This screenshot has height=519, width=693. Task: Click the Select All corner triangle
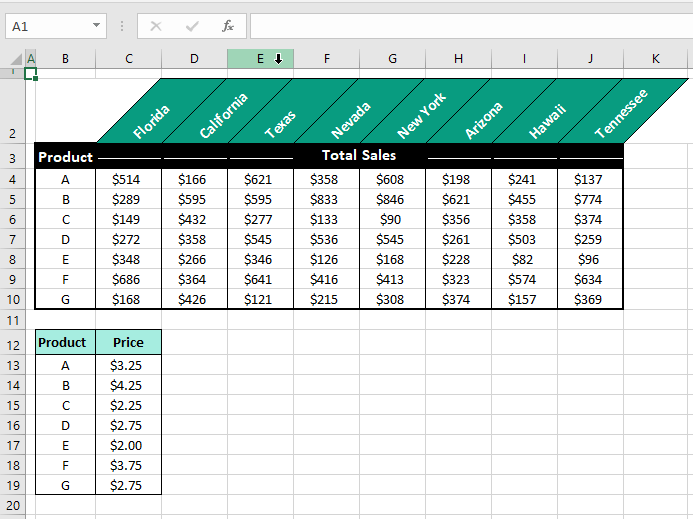[16, 59]
